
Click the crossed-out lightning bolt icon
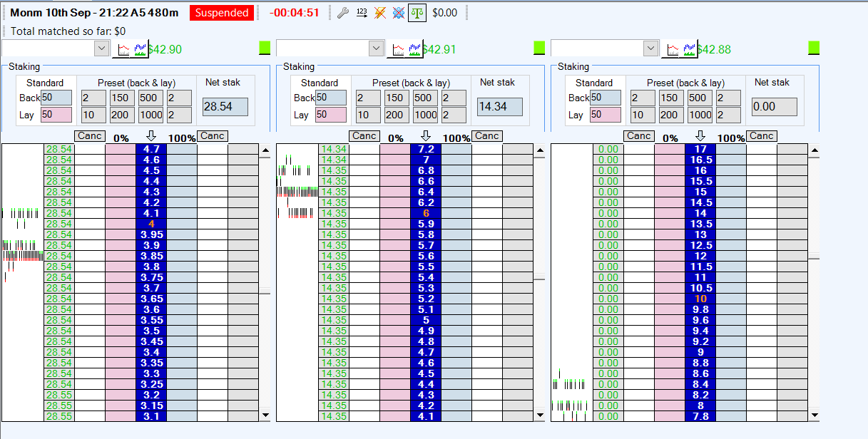pyautogui.click(x=380, y=13)
